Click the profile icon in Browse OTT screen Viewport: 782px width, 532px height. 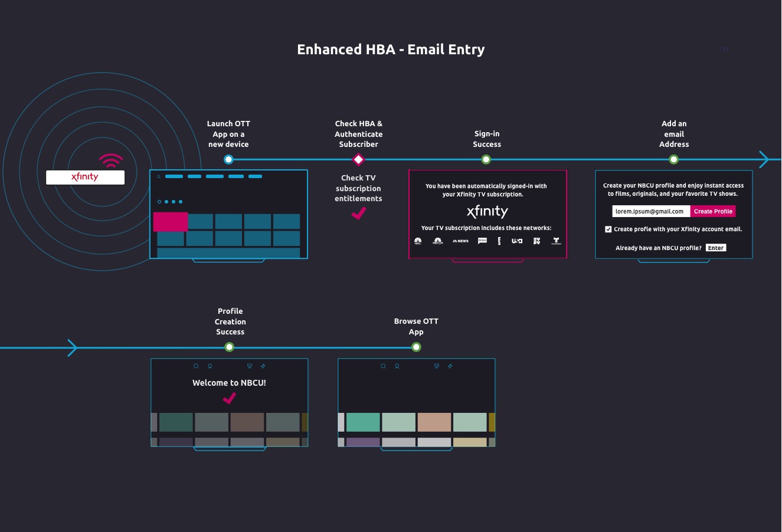tap(397, 366)
